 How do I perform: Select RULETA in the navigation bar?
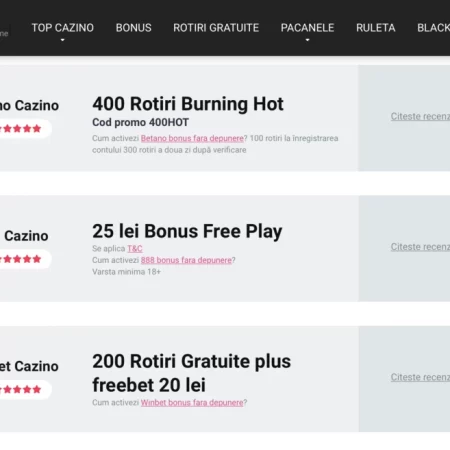pos(376,28)
